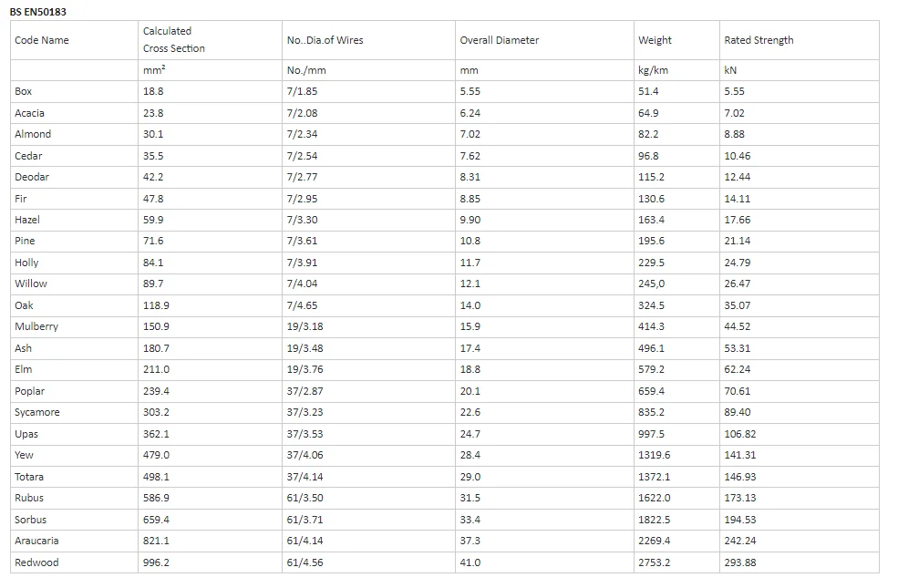Click the Fir weight value 130.6
The width and height of the screenshot is (898, 588).
651,199
